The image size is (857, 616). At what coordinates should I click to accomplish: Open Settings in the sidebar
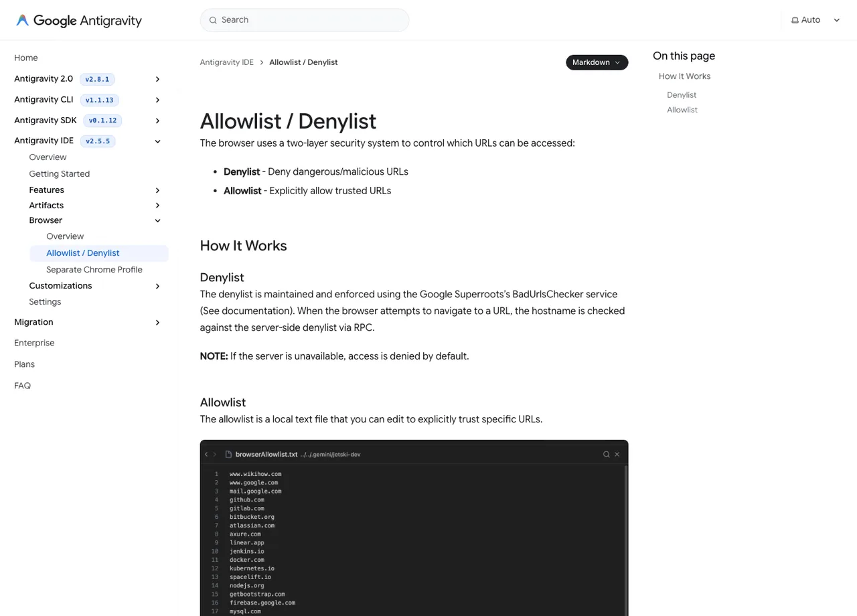point(45,302)
